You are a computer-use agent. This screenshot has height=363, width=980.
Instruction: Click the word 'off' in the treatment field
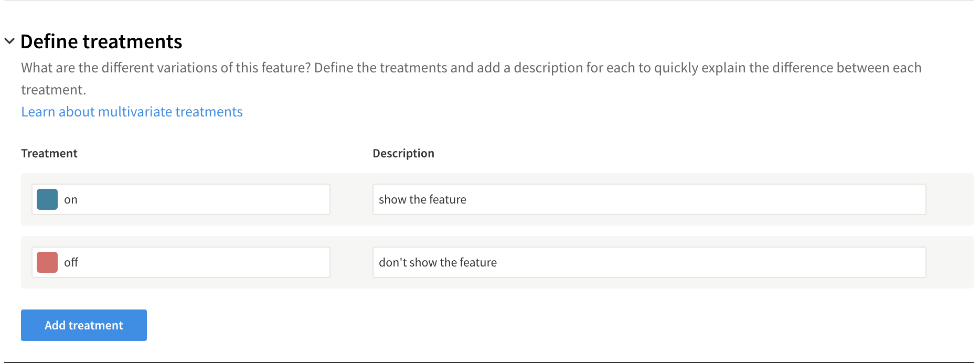[x=71, y=262]
